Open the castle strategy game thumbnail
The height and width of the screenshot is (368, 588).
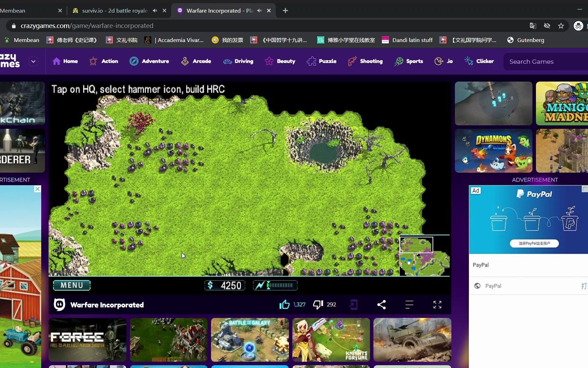point(562,151)
